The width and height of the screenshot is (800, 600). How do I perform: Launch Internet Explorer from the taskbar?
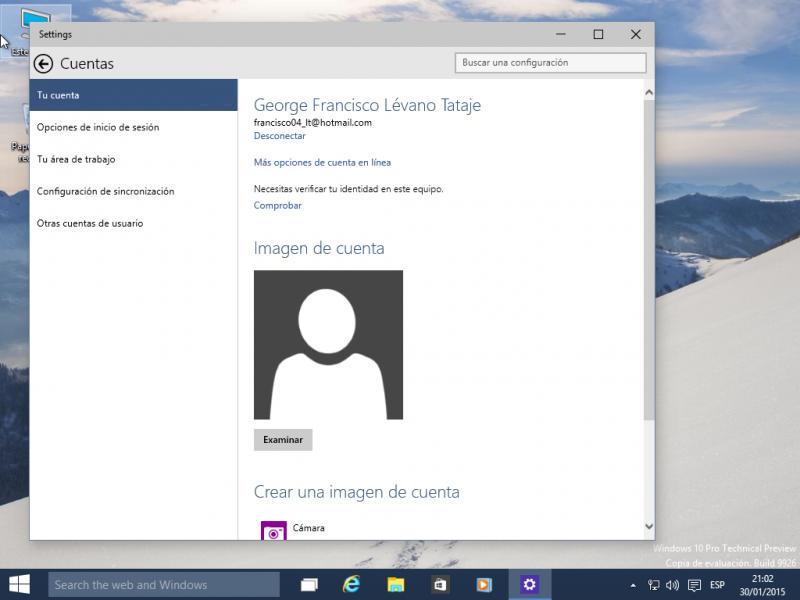pyautogui.click(x=351, y=584)
